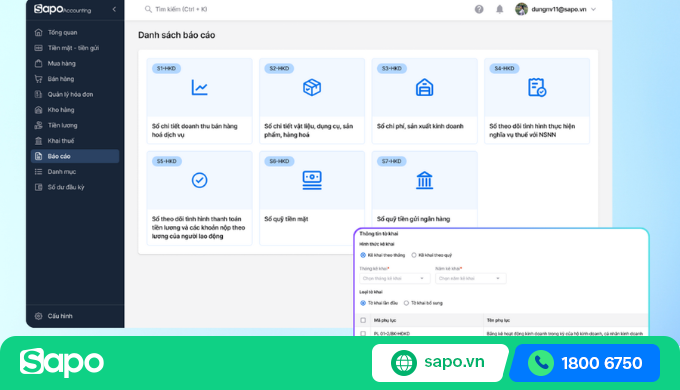Click the S7-HKD bank building icon
Image resolution: width=680 pixels, height=390 pixels.
[425, 180]
